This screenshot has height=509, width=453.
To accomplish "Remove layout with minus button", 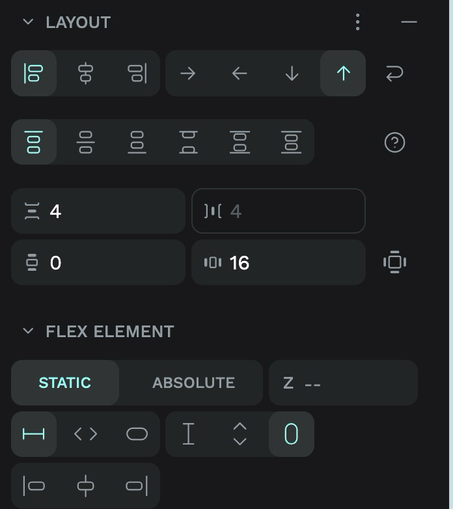I will pyautogui.click(x=409, y=22).
